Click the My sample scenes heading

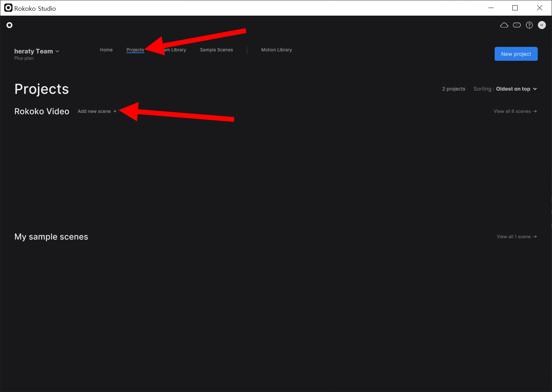click(51, 237)
